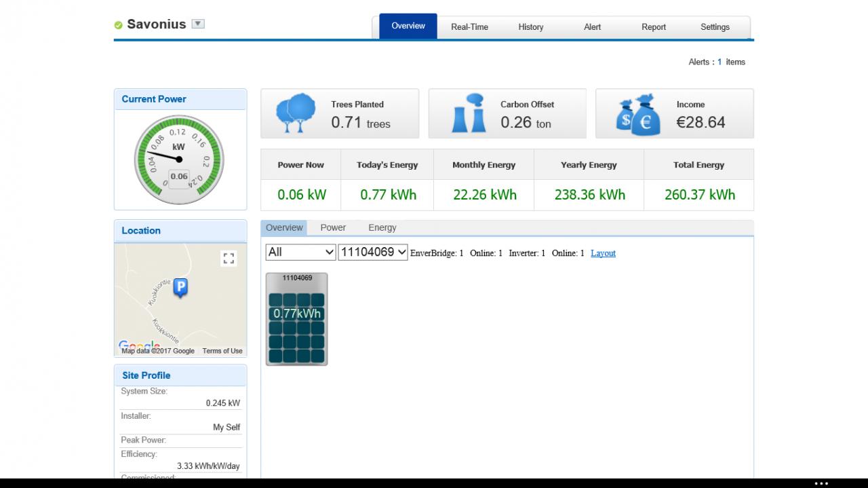Switch to the Power sub-tab
The image size is (868, 488).
point(333,228)
